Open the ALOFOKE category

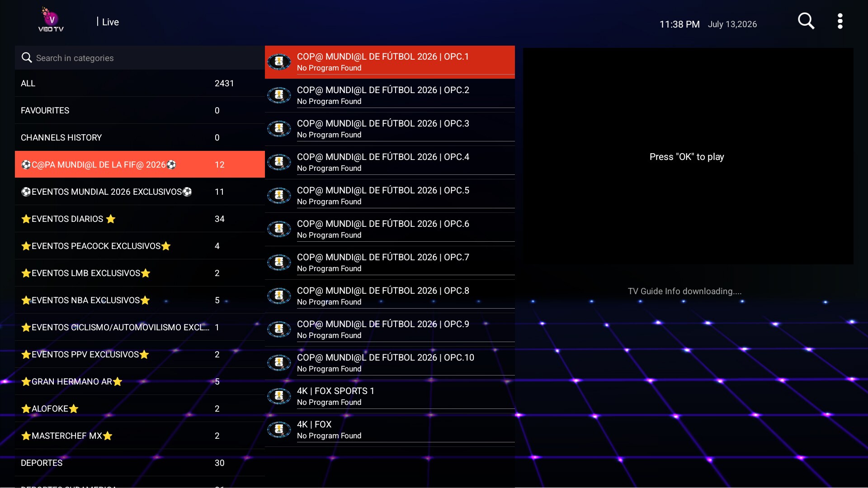[140, 408]
